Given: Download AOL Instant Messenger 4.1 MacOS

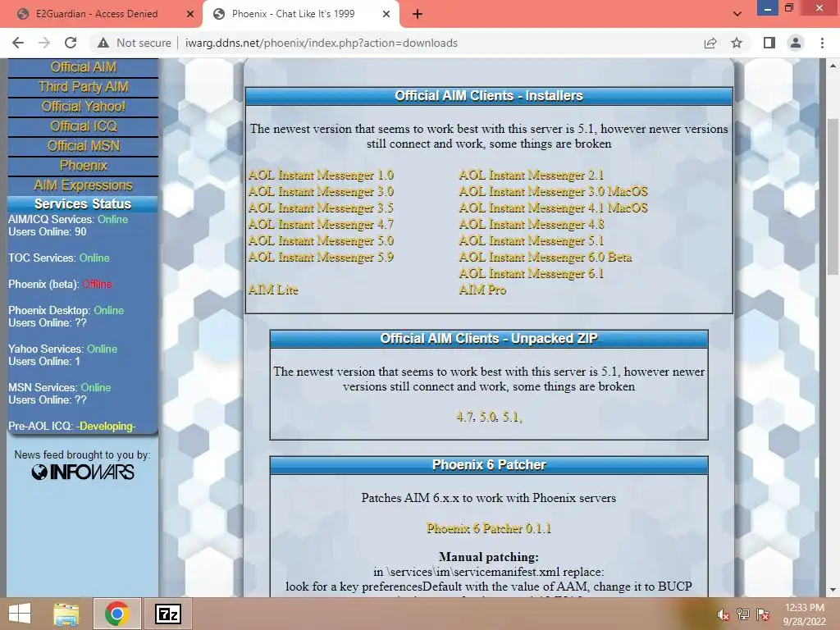Looking at the screenshot, I should click(x=554, y=208).
